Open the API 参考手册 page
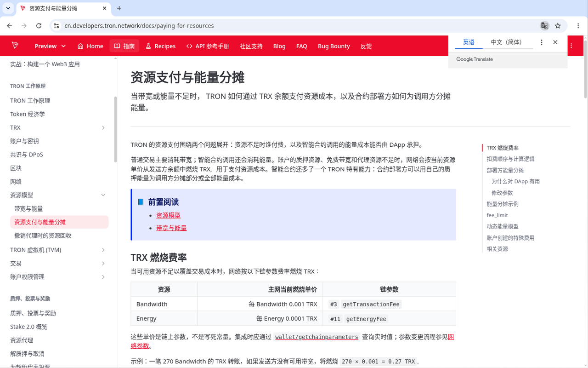588x368 pixels. tap(208, 46)
